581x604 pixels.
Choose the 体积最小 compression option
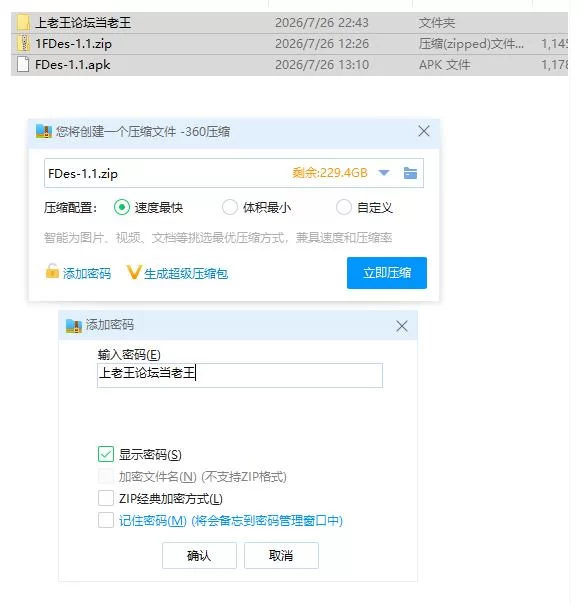(x=230, y=207)
